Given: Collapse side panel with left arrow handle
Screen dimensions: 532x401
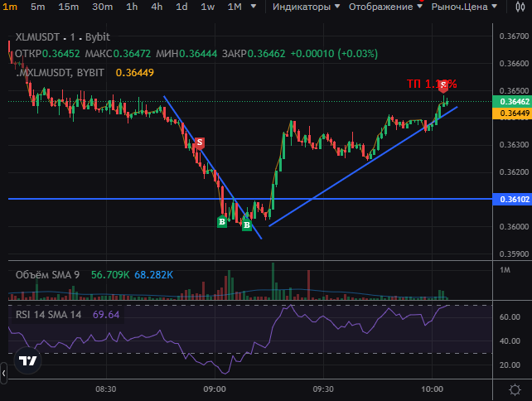Looking at the screenshot, I should pyautogui.click(x=3, y=373).
